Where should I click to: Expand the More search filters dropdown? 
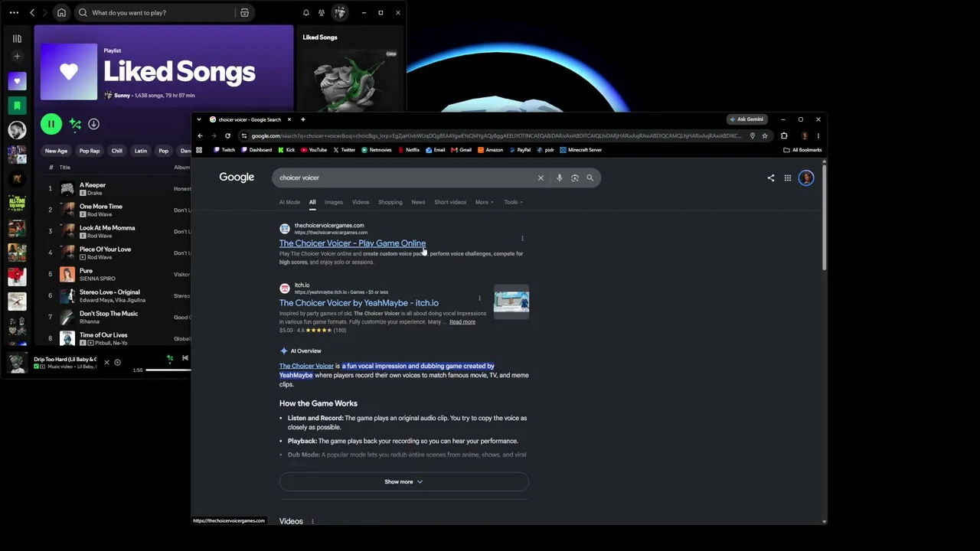click(484, 202)
